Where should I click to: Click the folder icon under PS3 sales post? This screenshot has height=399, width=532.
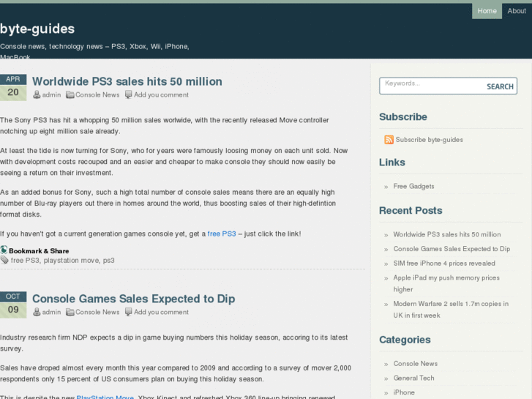point(70,94)
